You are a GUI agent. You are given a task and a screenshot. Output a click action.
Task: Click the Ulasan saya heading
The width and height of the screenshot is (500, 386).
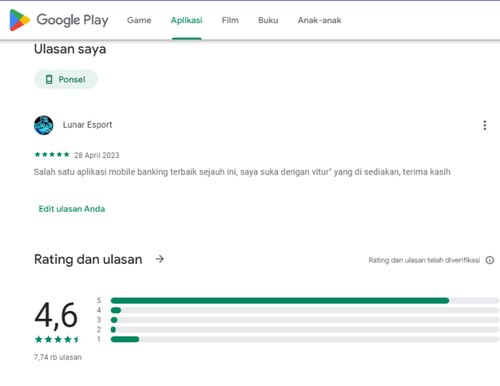point(70,49)
